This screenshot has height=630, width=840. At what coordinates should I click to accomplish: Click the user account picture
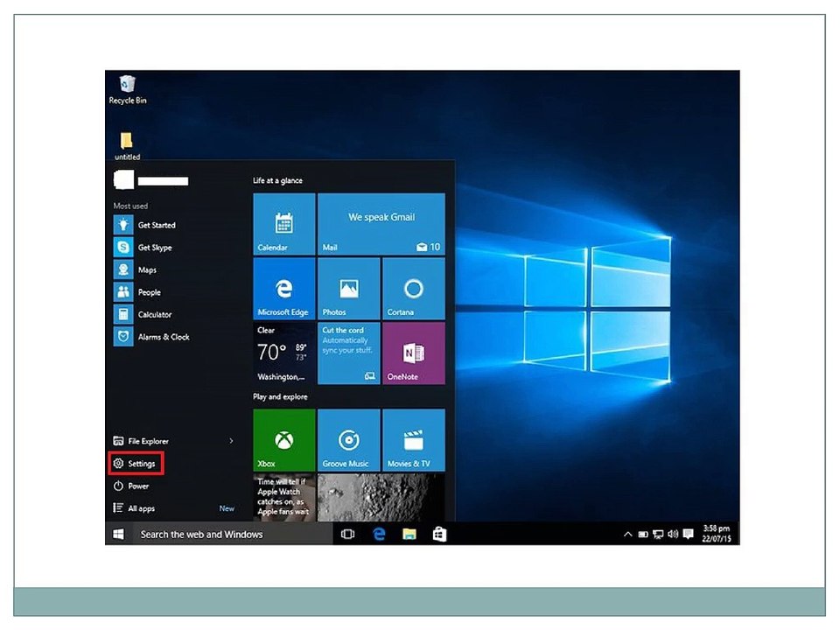coord(123,180)
